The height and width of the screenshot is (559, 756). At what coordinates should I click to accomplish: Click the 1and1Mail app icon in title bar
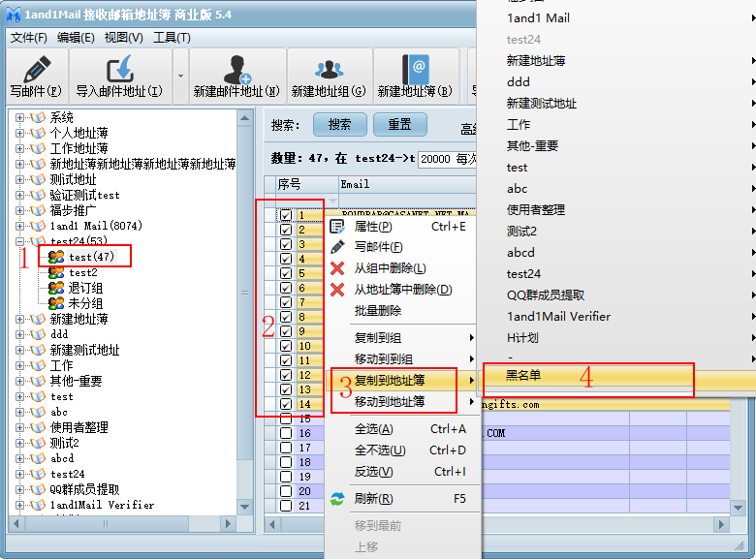(x=14, y=15)
